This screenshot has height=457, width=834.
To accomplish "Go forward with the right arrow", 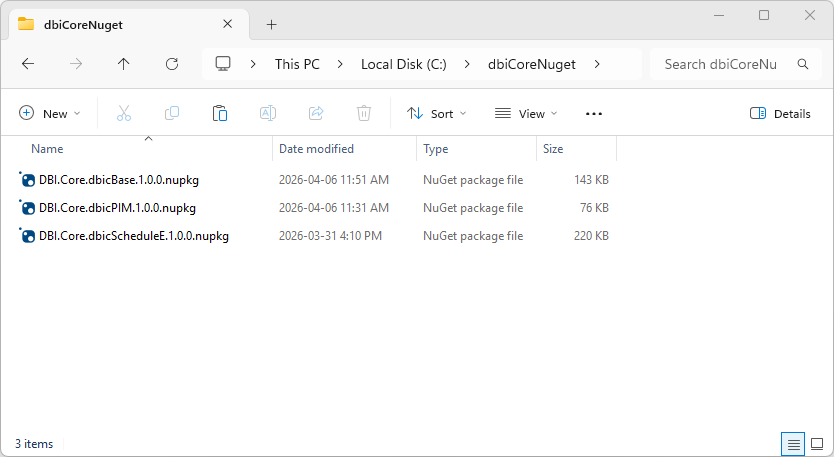I will [x=76, y=64].
